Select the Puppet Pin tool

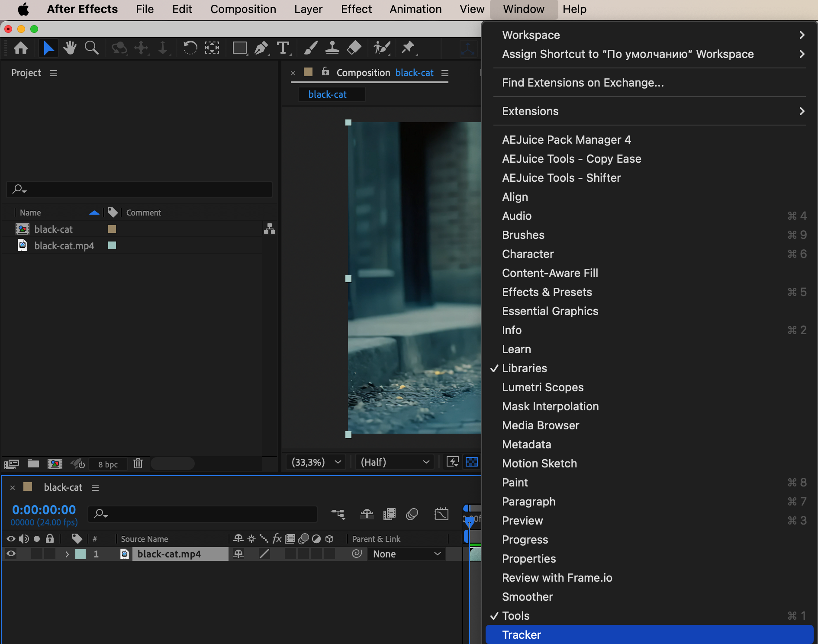(x=408, y=48)
